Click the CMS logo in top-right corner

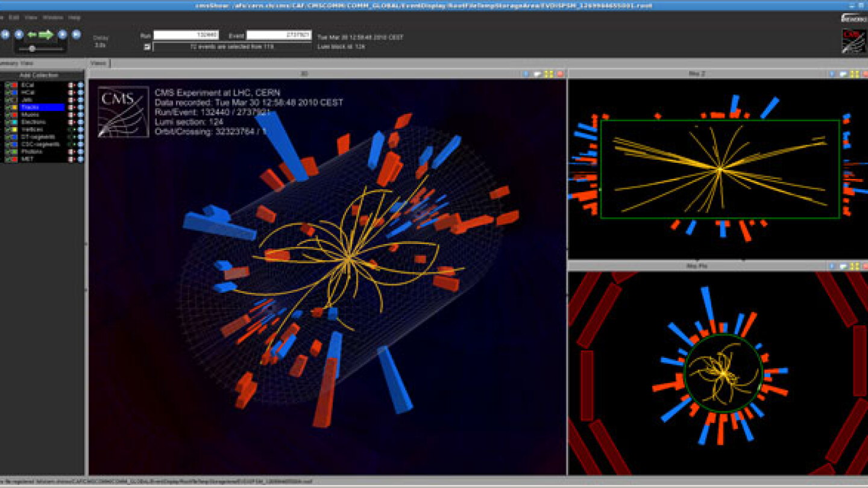[x=854, y=41]
